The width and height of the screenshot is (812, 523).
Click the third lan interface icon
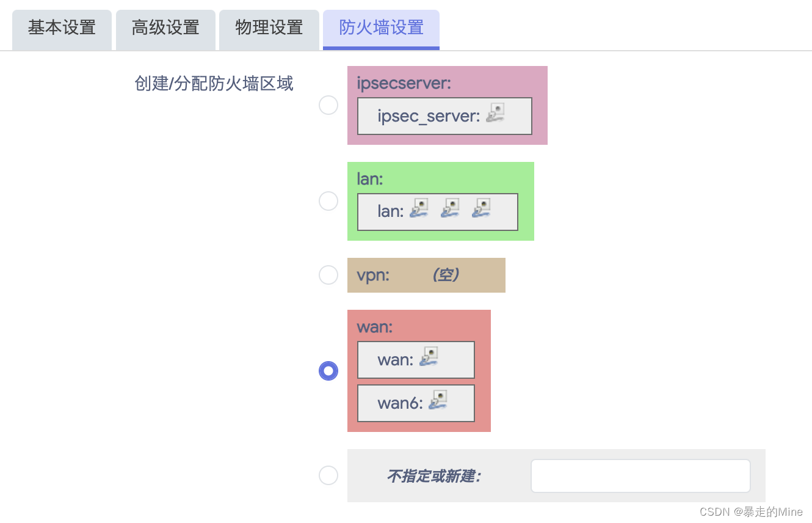pyautogui.click(x=481, y=208)
